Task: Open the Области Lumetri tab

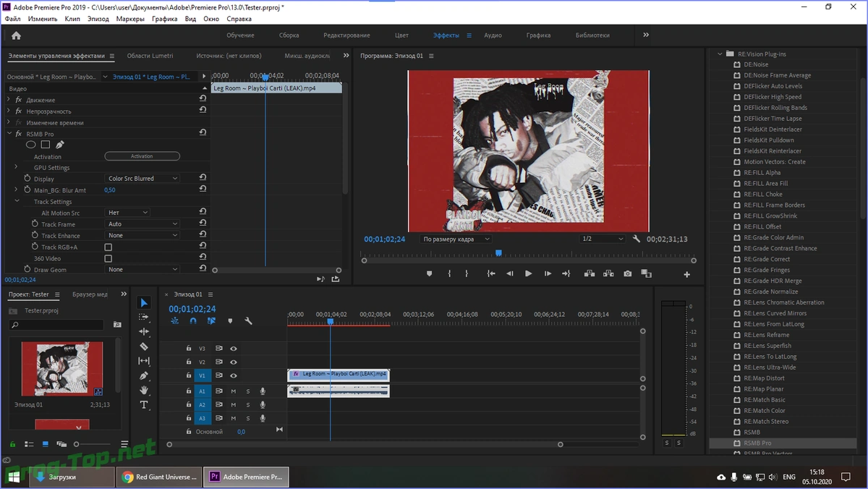Action: pyautogui.click(x=150, y=56)
